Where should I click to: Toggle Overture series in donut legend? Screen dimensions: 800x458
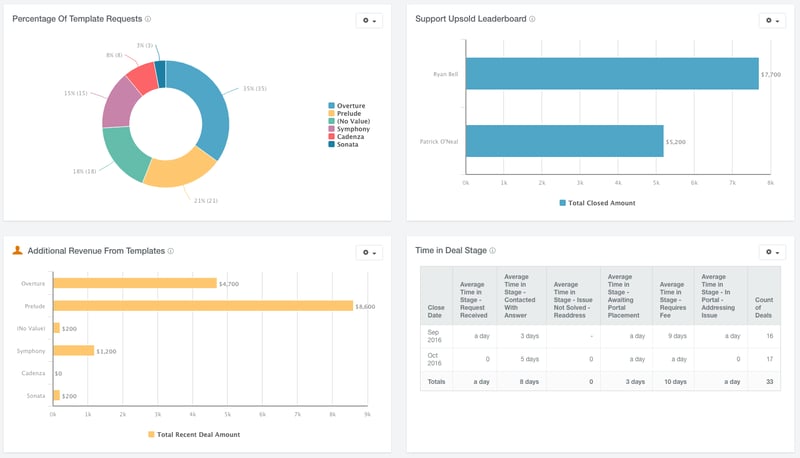click(x=350, y=105)
